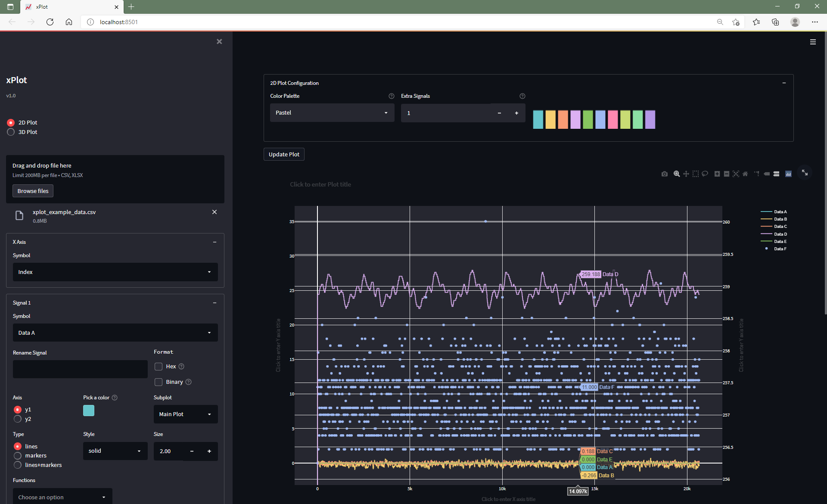Screen dimensions: 827x504
Task: Zoom in on the plot with plus icon
Action: click(x=717, y=174)
